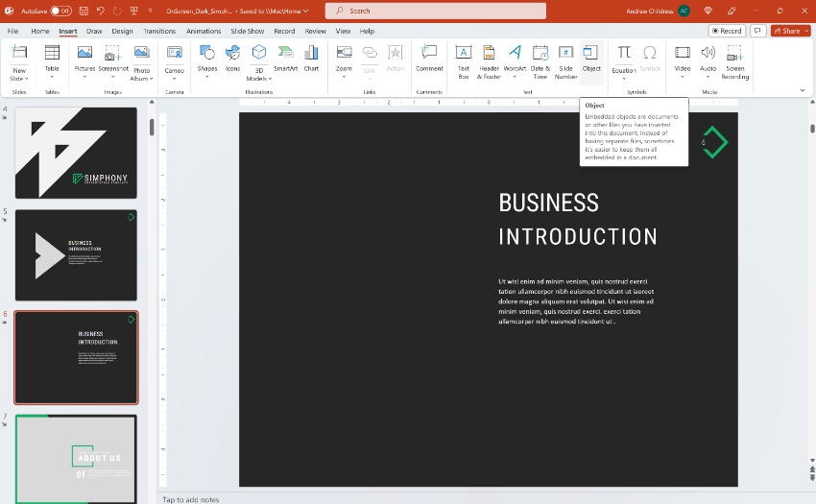Open the Animations tab
This screenshot has width=816, height=504.
click(204, 31)
